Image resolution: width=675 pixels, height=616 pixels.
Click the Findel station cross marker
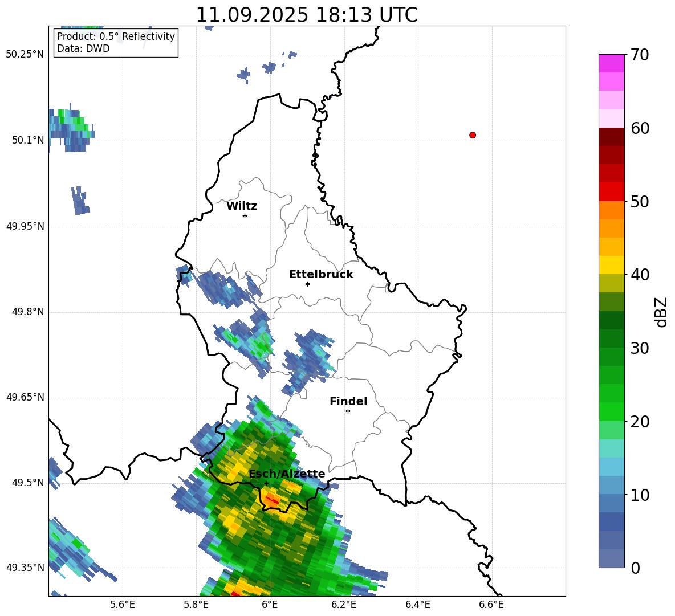348,411
